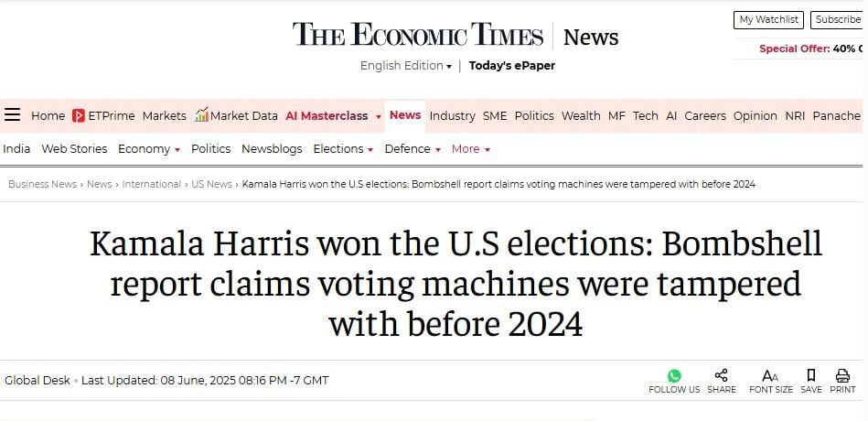Click the My Watchlist button
This screenshot has width=868, height=421.
click(x=769, y=19)
